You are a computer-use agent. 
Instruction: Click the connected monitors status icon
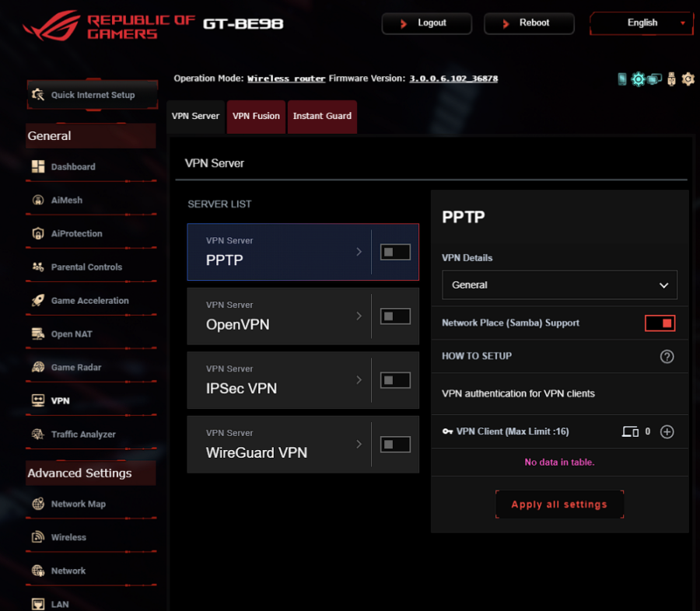(654, 79)
